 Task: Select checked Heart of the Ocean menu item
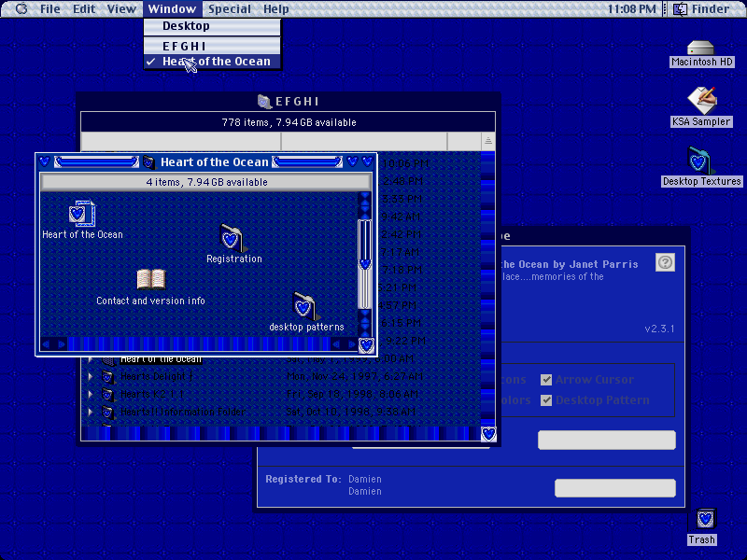pos(212,62)
